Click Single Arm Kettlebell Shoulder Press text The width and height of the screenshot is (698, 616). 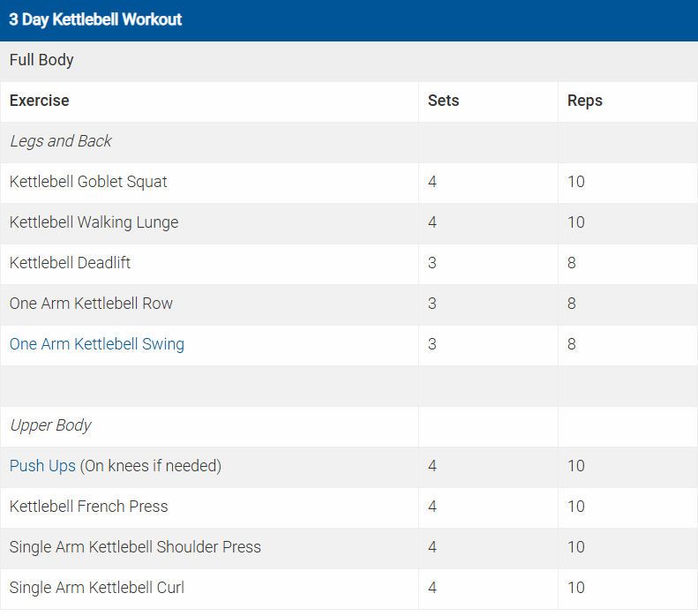click(135, 547)
